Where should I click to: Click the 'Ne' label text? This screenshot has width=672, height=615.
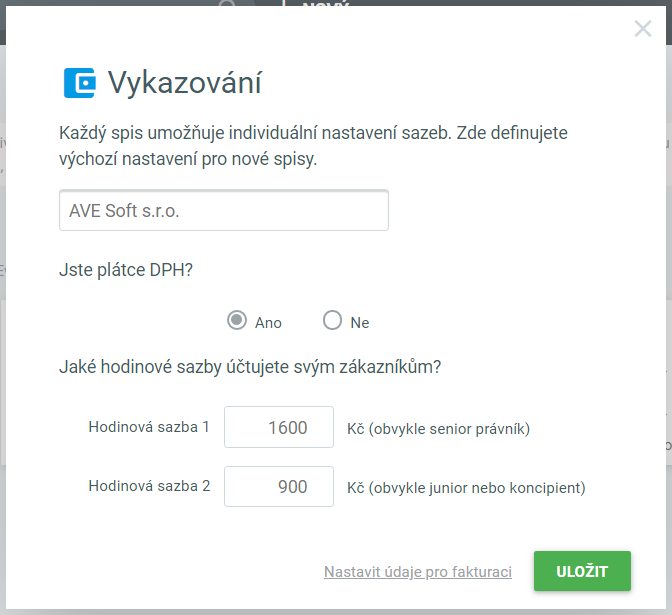[359, 322]
